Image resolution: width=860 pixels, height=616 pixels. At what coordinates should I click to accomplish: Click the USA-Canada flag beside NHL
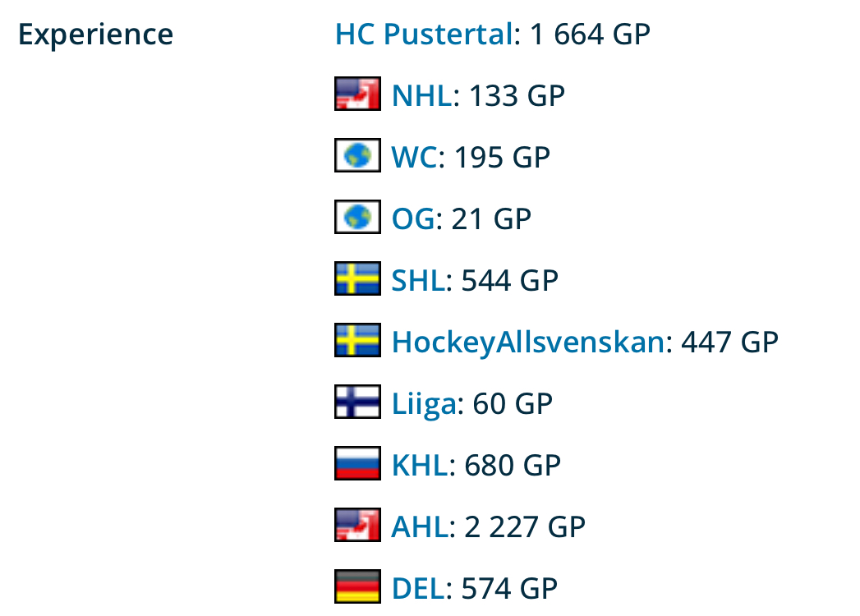(357, 94)
